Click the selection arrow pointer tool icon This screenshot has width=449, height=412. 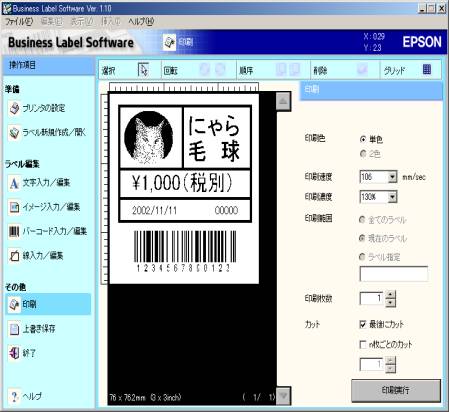(143, 70)
